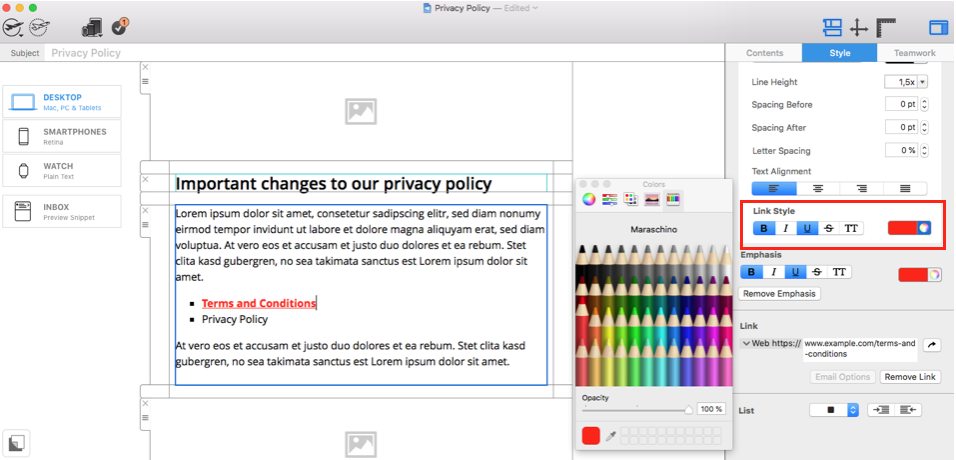Click Remove Emphasis button
956x460 pixels.
pyautogui.click(x=779, y=293)
